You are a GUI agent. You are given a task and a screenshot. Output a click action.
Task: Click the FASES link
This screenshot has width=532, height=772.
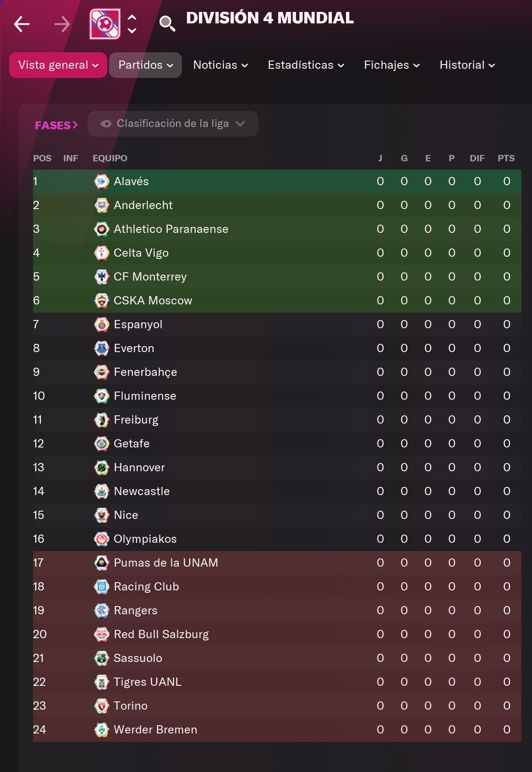56,125
